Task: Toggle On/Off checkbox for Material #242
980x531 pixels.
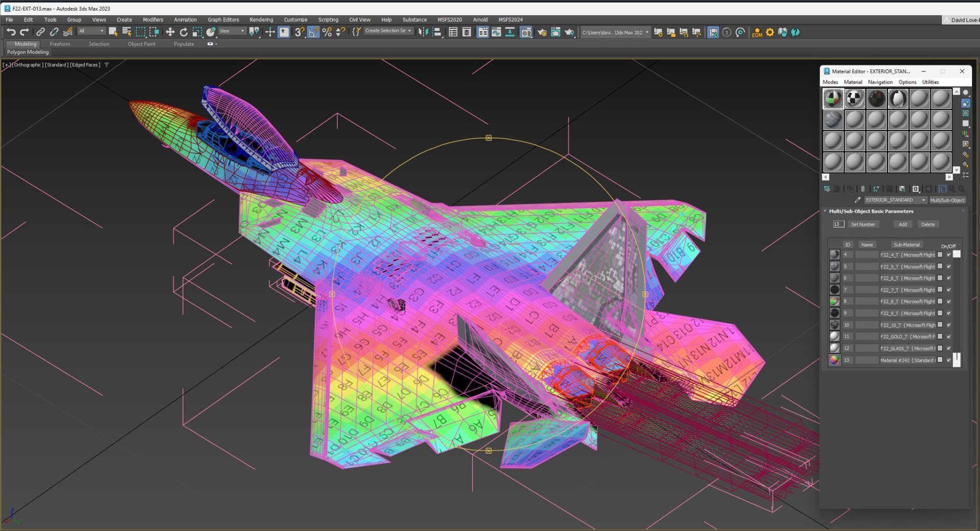Action: pos(949,360)
